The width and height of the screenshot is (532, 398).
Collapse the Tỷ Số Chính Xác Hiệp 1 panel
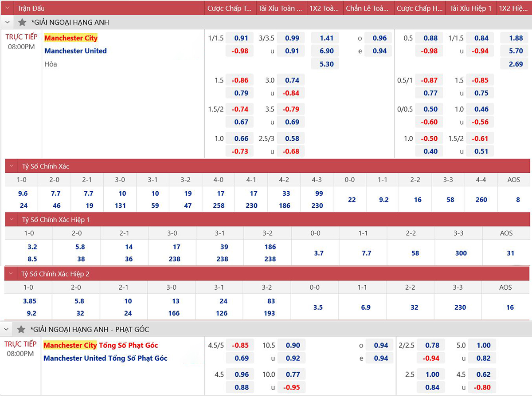(x=12, y=220)
